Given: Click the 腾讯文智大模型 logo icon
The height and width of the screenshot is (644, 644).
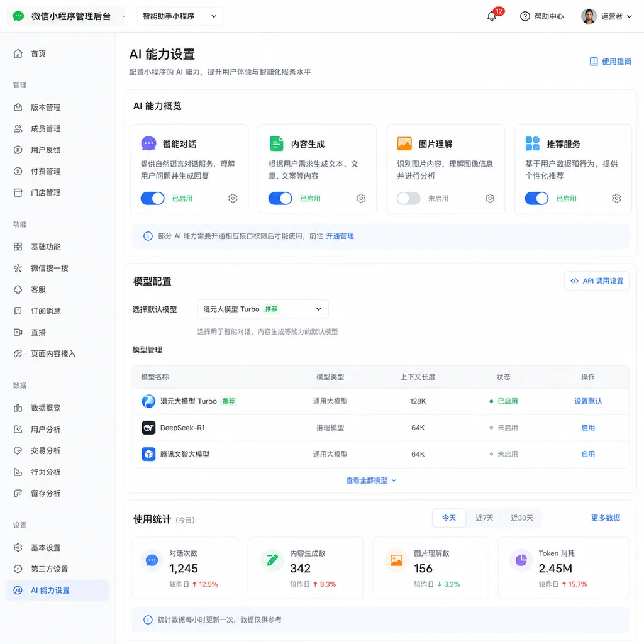Looking at the screenshot, I should tap(148, 454).
